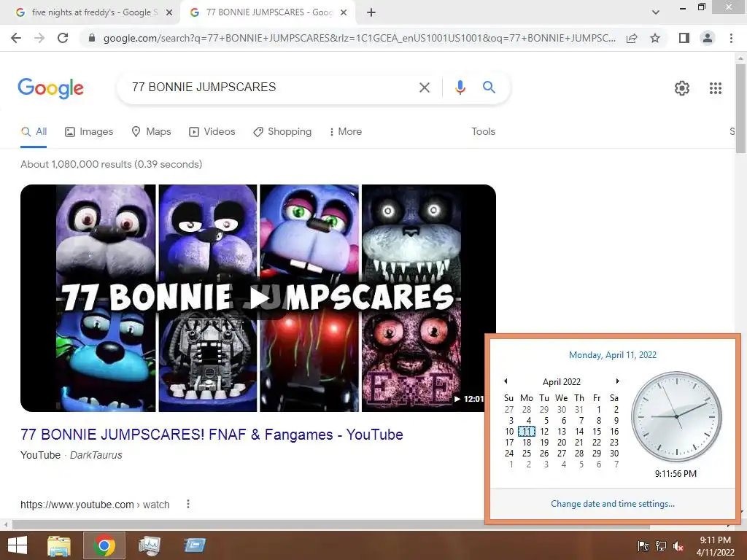The height and width of the screenshot is (560, 747).
Task: Click the horizontal page scrollbar
Action: click(x=331, y=525)
